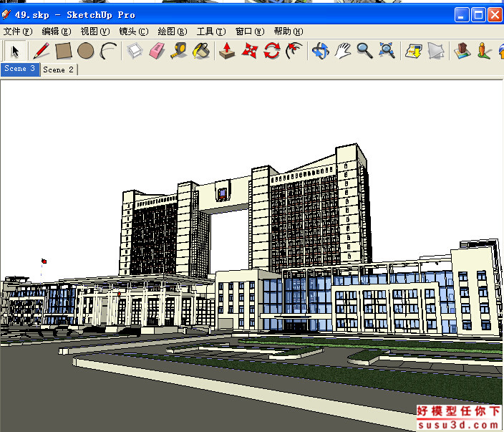Switch to the Scene 3 tab
The width and height of the screenshot is (504, 432).
(20, 69)
